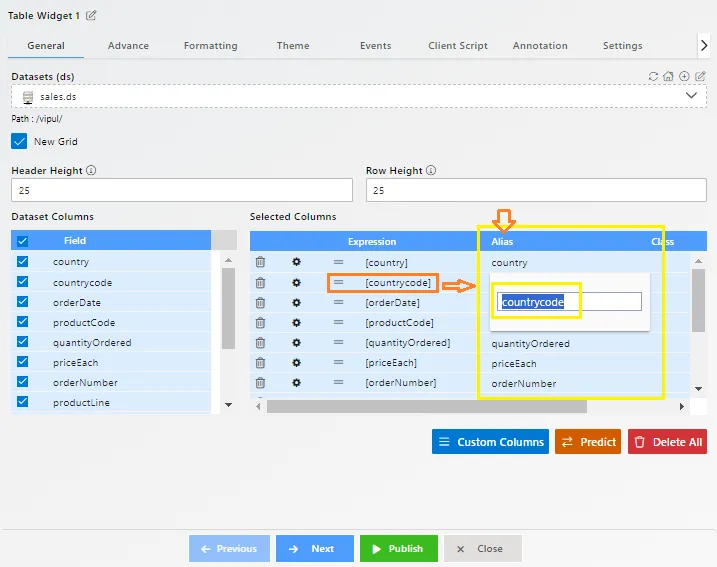717x567 pixels.
Task: Click the Custom Columns button
Action: 490,442
